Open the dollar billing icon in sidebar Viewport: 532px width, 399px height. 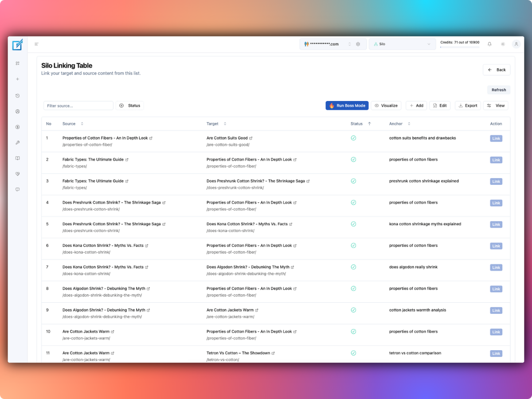tap(18, 127)
